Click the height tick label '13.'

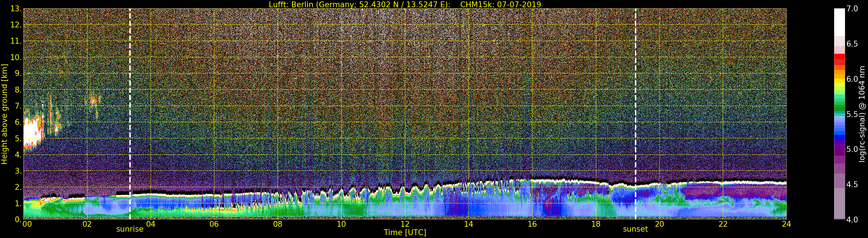[x=16, y=9]
